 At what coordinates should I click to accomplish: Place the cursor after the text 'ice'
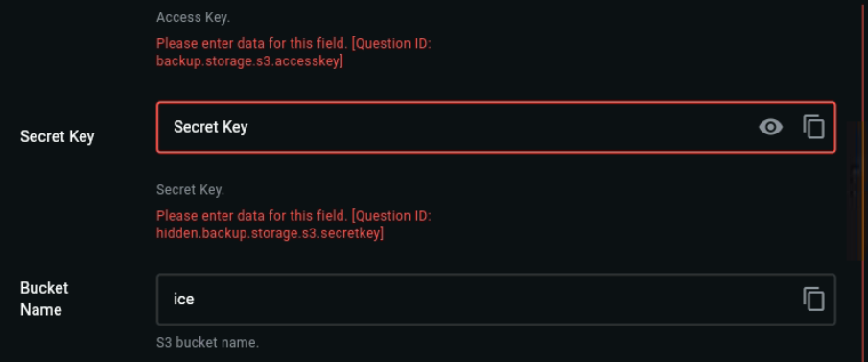[196, 300]
